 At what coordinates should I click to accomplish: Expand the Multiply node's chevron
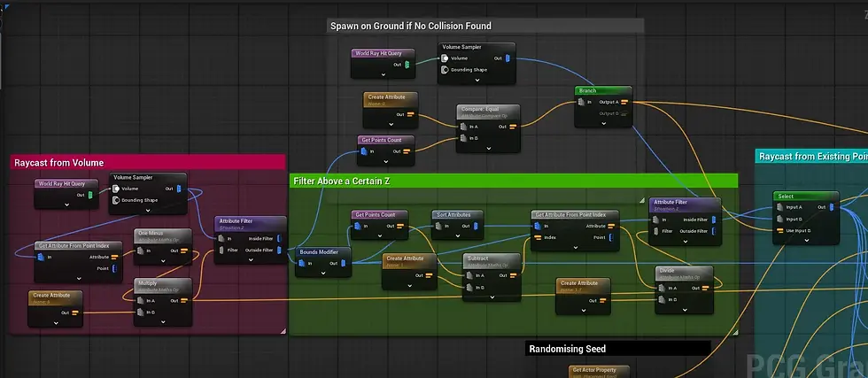pos(163,322)
